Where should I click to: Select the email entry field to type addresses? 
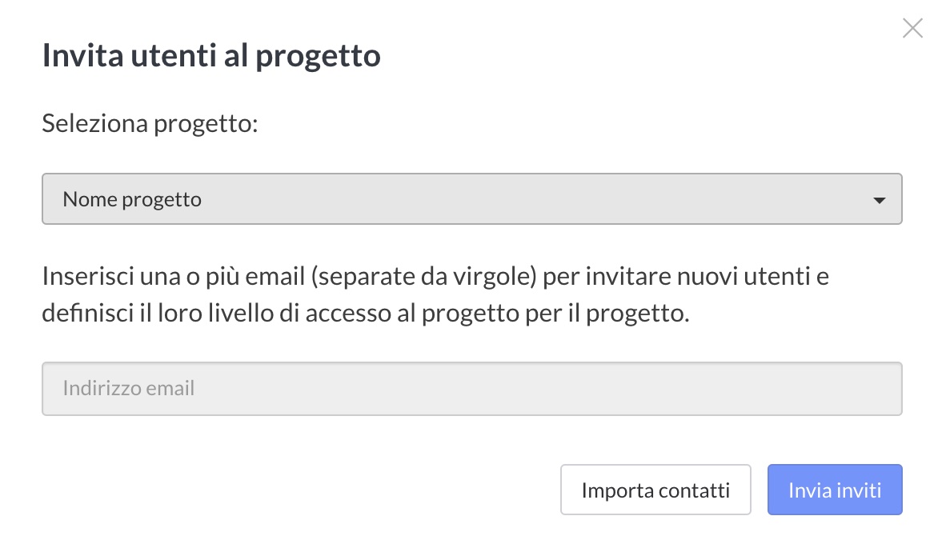(x=471, y=388)
